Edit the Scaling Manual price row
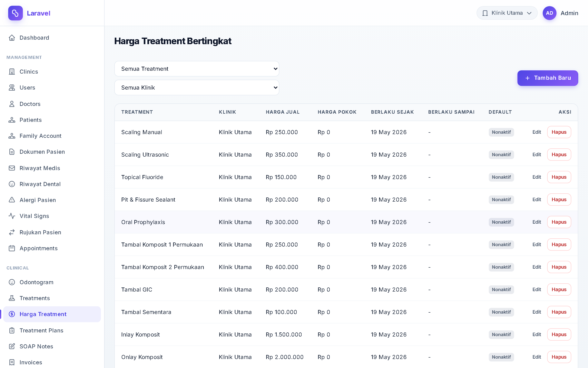The width and height of the screenshot is (588, 368). [537, 132]
